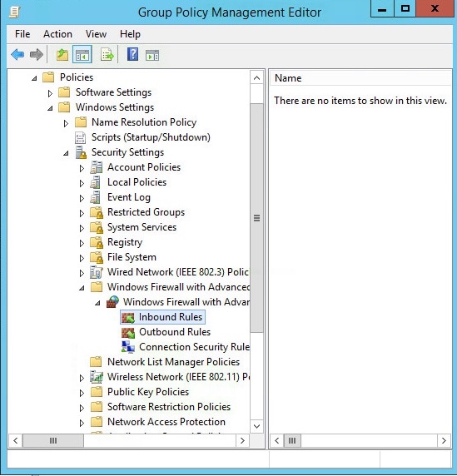Expand the Local Policies node
The image size is (457, 476).
[x=82, y=183]
